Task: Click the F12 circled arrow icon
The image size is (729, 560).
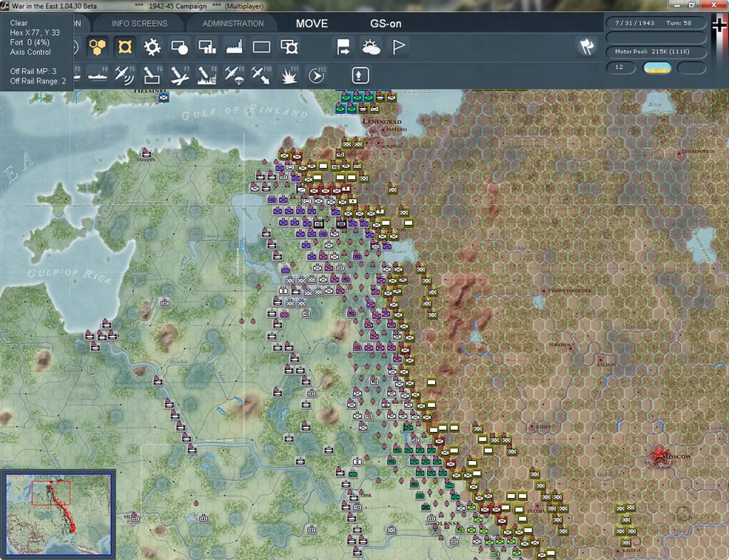Action: click(317, 75)
